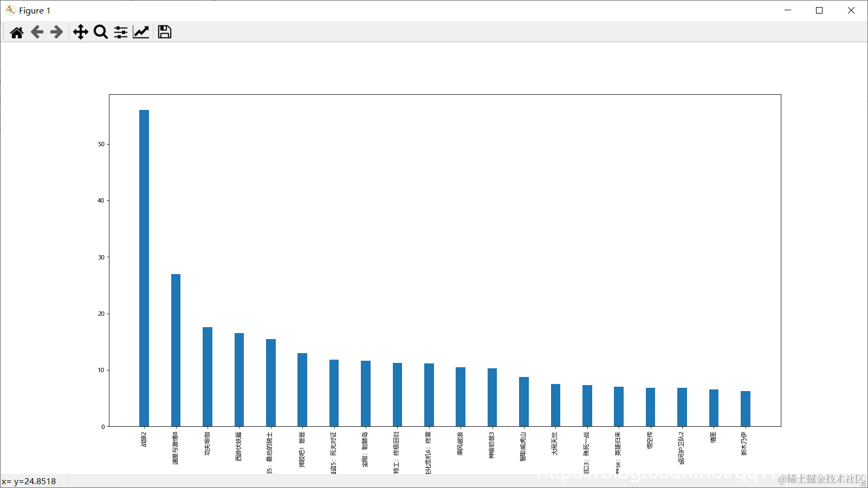Save the figure with the floppy disk icon
The height and width of the screenshot is (488, 868).
(165, 32)
